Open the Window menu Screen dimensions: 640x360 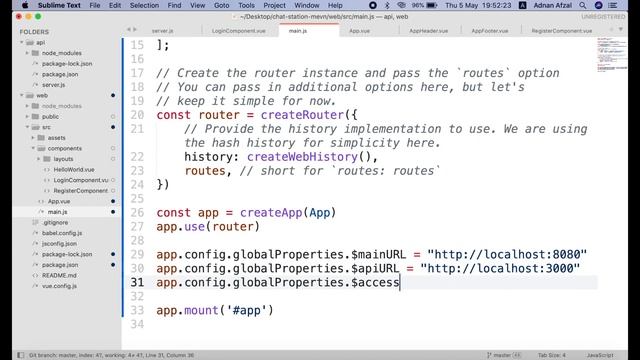pyautogui.click(x=307, y=5)
